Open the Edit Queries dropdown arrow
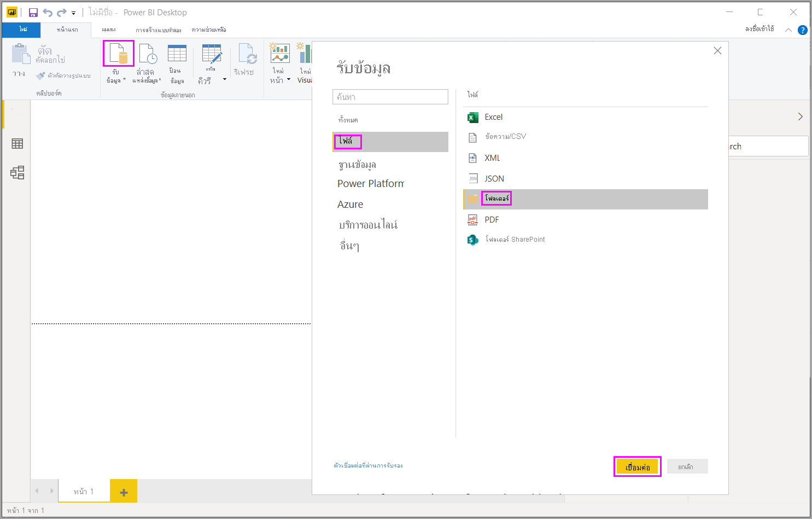Image resolution: width=812 pixels, height=519 pixels. [x=224, y=80]
